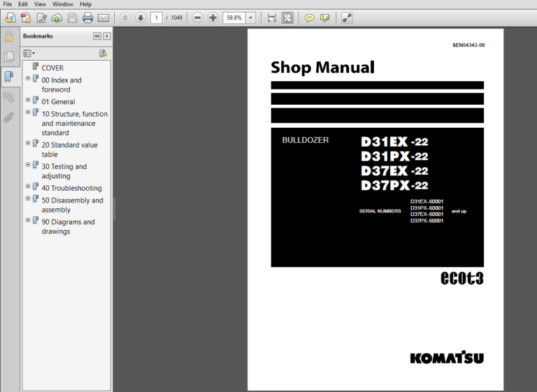Open the Window menu
This screenshot has width=537, height=392.
[63, 4]
